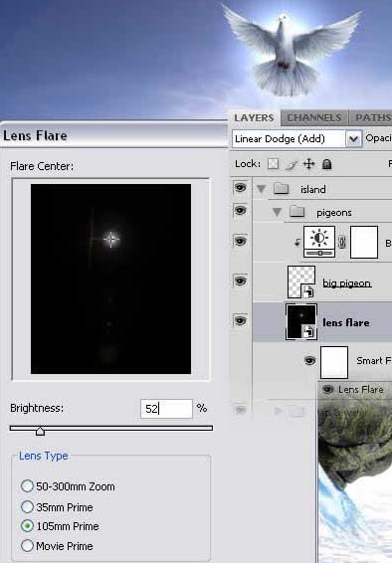
Task: Hide the big pigeon layer
Action: pos(240,281)
